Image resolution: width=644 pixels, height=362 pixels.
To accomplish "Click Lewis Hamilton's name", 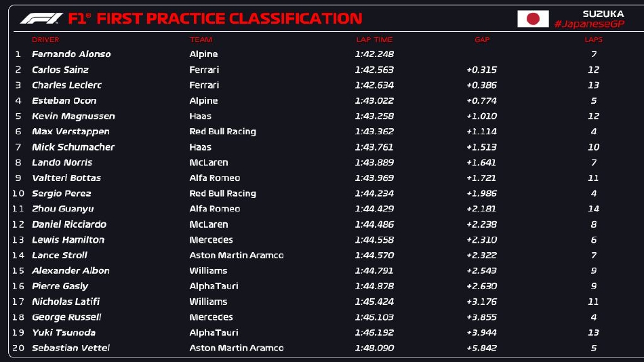I will 68,240.
